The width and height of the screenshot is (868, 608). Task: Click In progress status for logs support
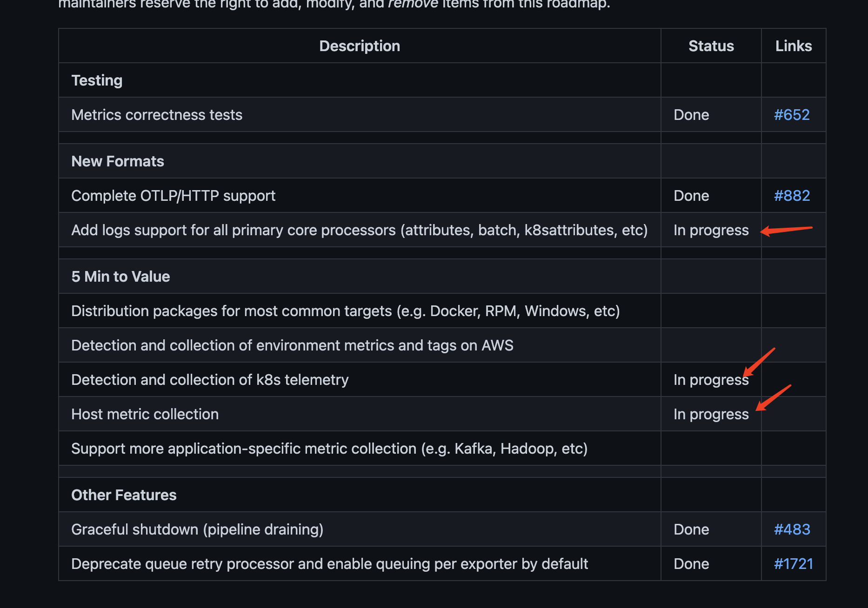tap(711, 230)
